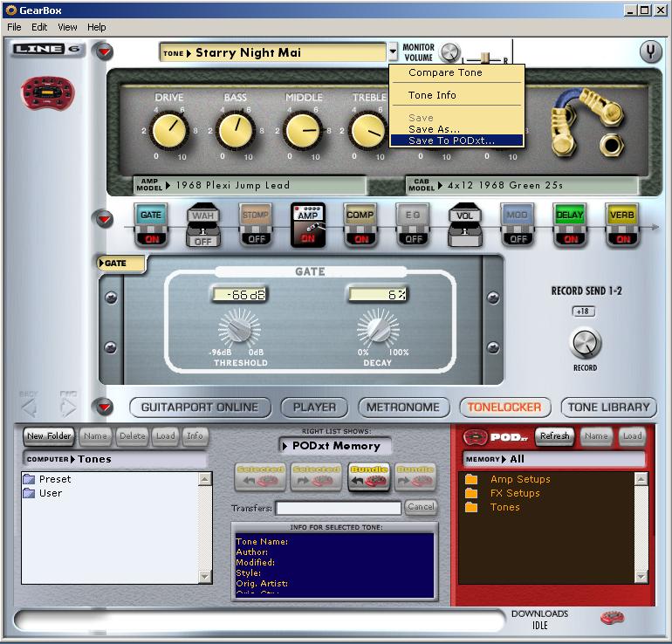Screen dimensions: 672x644
Task: Adjust the gate Threshold knob
Action: (240, 329)
